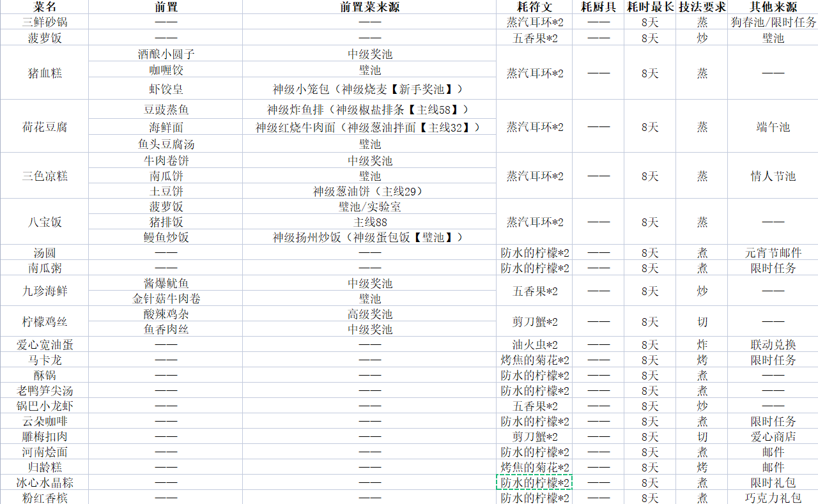The height and width of the screenshot is (504, 818).
Task: Click the 高级奖池 cell
Action: (x=369, y=314)
